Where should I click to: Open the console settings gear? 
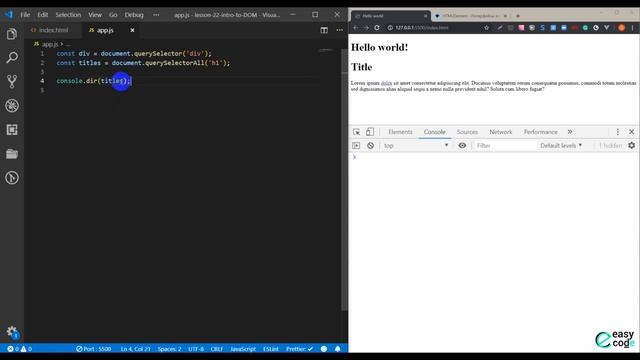(631, 146)
